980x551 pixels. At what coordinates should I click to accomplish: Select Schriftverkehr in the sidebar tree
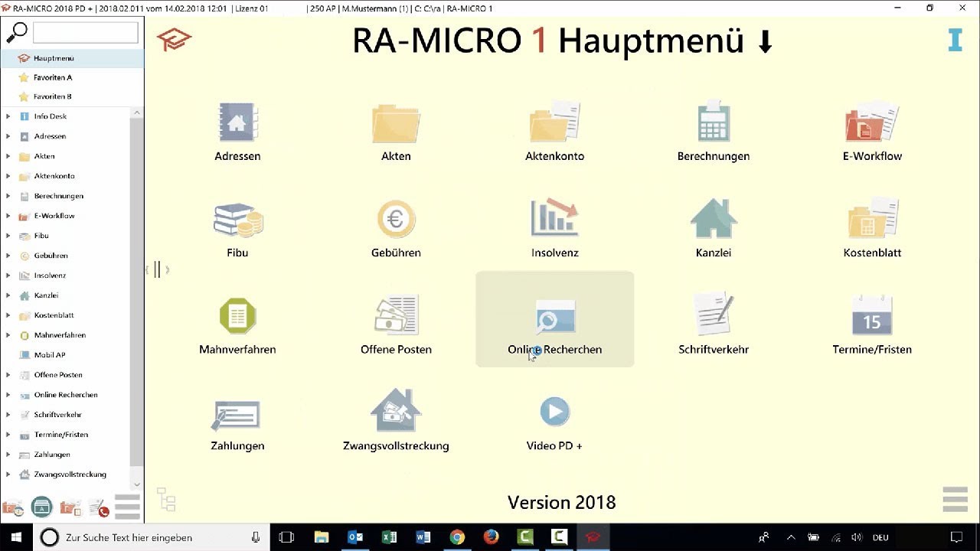pos(57,415)
